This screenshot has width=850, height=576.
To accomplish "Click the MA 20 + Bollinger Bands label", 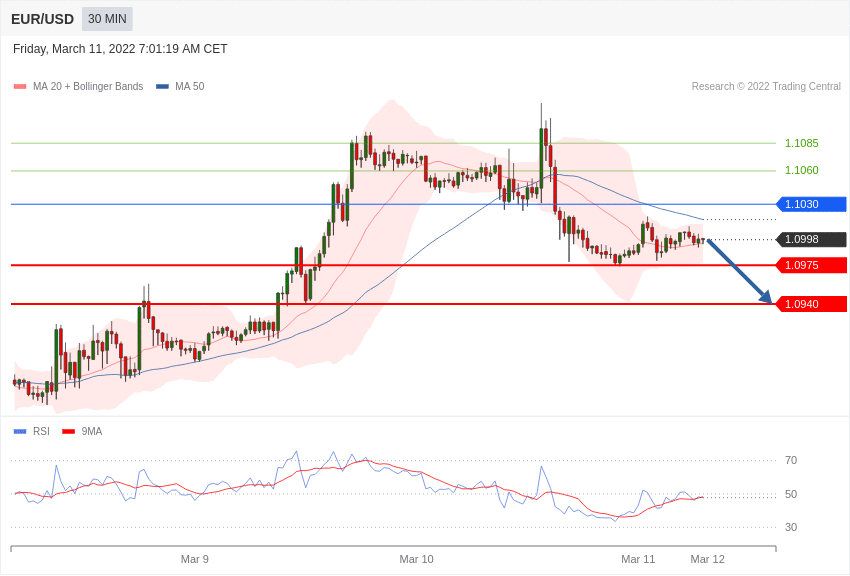I will (88, 86).
